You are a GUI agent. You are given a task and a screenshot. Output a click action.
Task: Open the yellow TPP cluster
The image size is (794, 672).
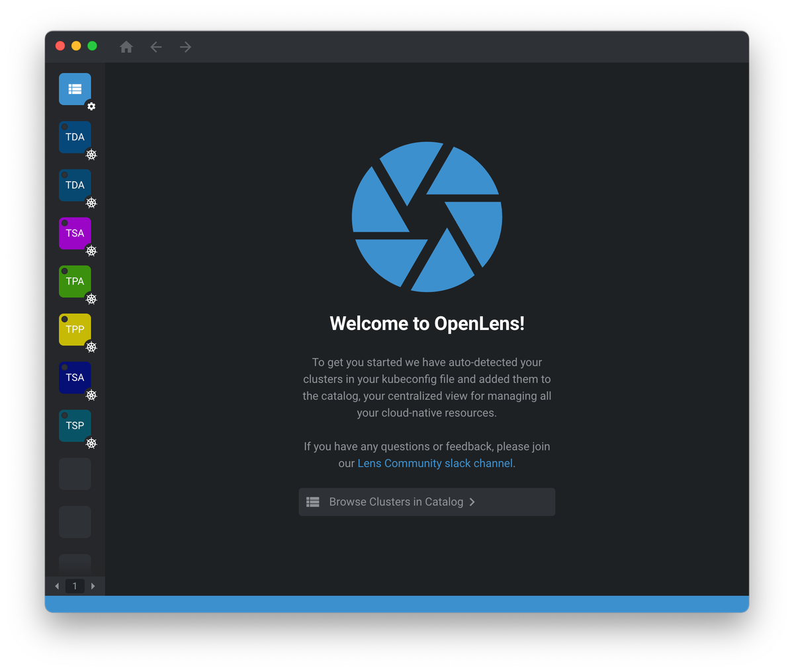[x=75, y=329]
